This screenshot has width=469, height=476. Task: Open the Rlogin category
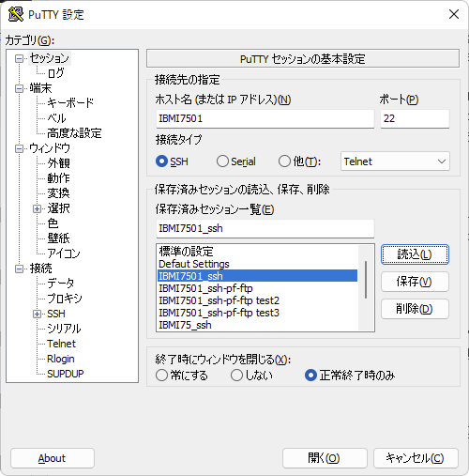pyautogui.click(x=61, y=359)
